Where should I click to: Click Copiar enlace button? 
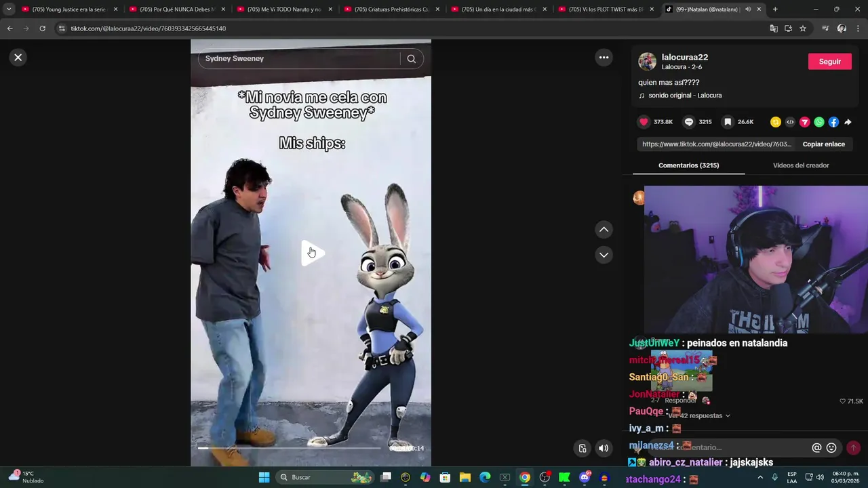pos(823,144)
